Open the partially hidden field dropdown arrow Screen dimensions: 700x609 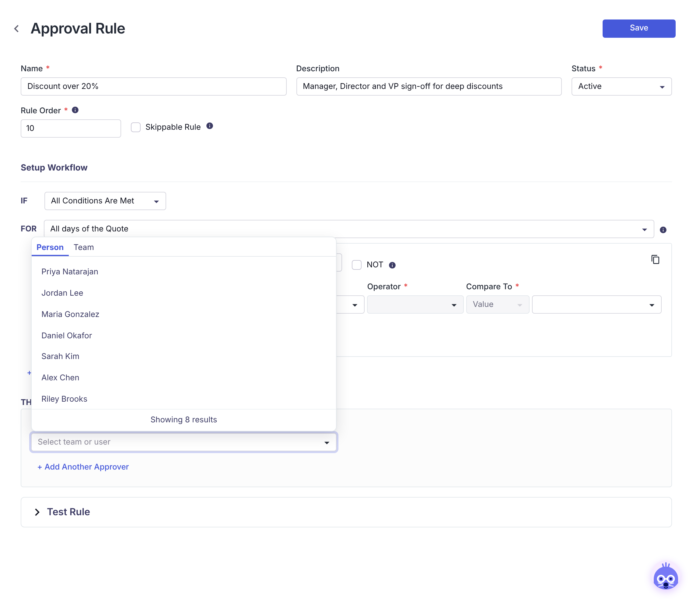pos(355,305)
